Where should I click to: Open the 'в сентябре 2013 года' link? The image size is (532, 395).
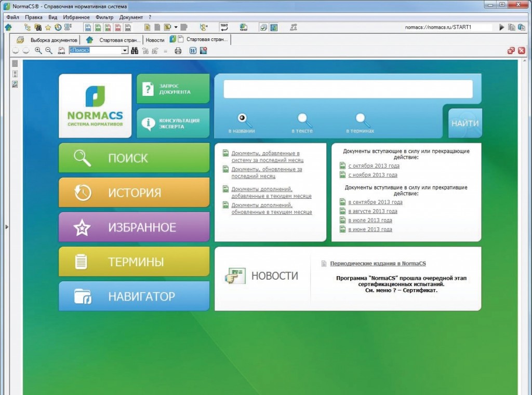[x=375, y=202]
